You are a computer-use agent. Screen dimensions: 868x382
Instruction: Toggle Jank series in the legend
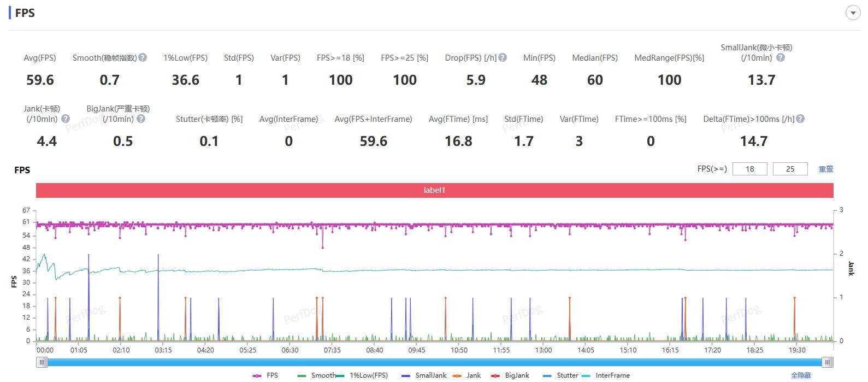(468, 375)
